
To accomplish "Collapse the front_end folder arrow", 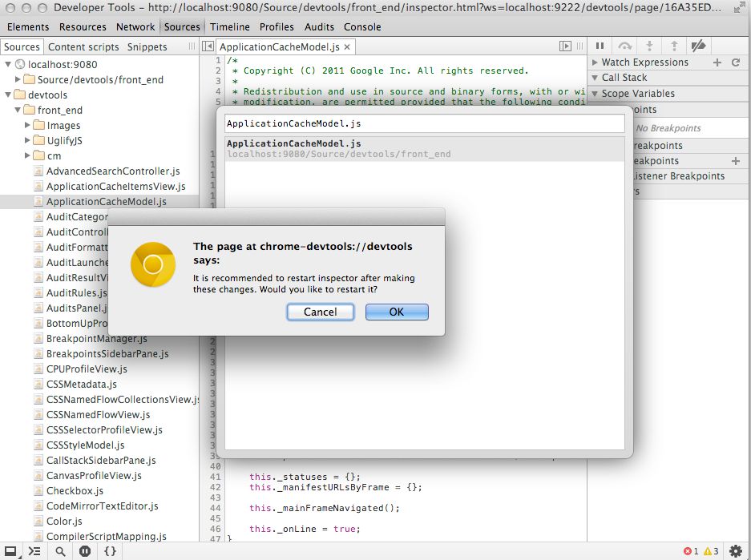I will pos(18,110).
